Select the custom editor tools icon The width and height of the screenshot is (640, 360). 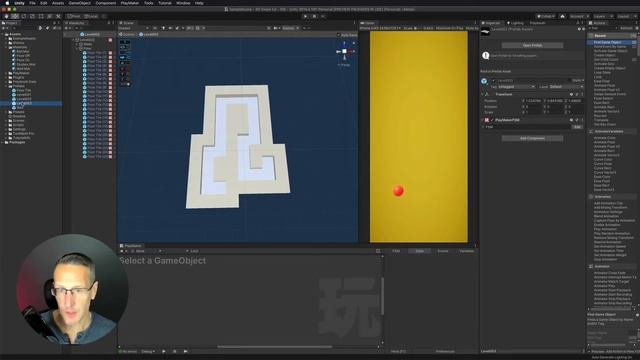pos(58,16)
